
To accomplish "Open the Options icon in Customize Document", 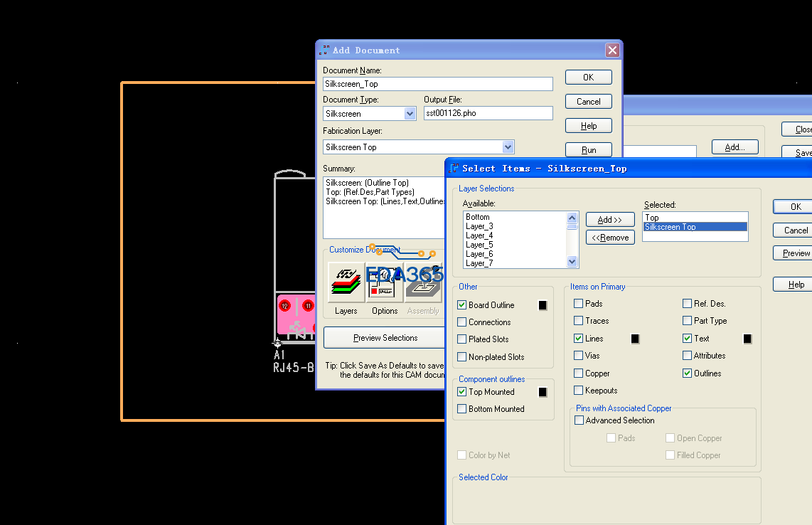I will (x=385, y=283).
